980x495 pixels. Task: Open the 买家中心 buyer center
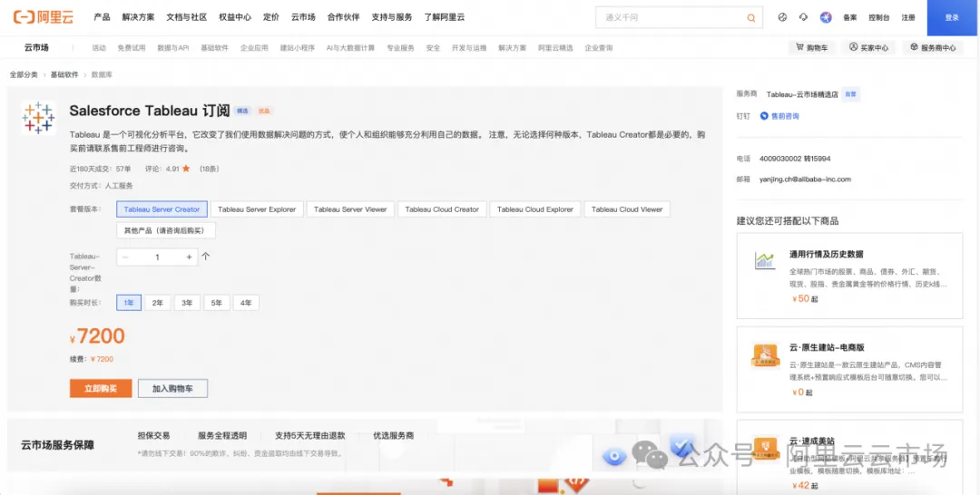pos(868,47)
